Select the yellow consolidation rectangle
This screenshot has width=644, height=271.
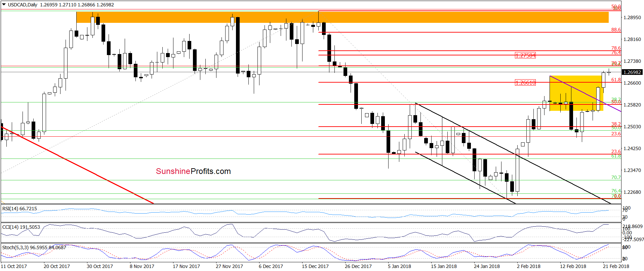pos(576,93)
